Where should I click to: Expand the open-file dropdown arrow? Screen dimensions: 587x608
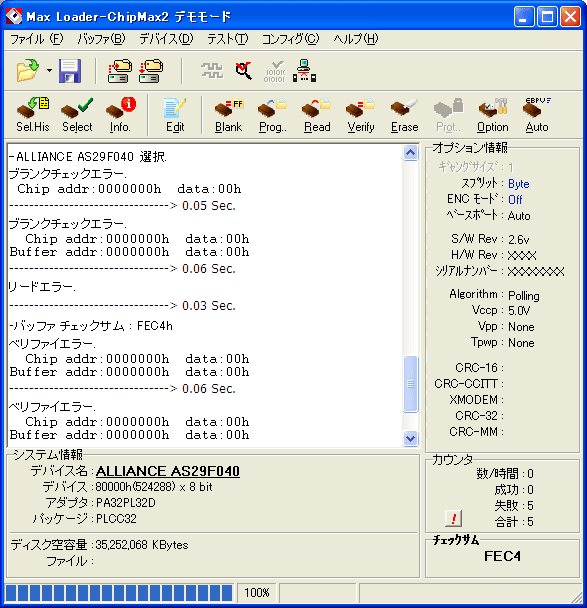tap(49, 71)
